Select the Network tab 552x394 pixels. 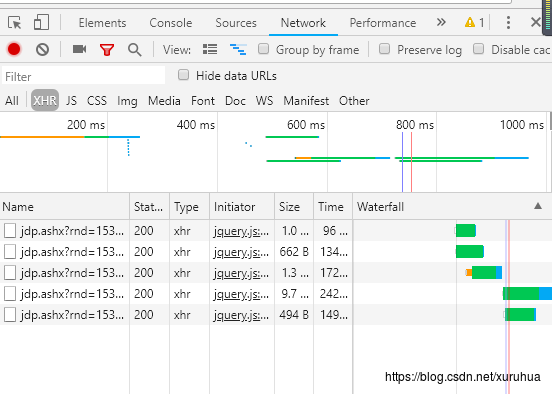303,23
